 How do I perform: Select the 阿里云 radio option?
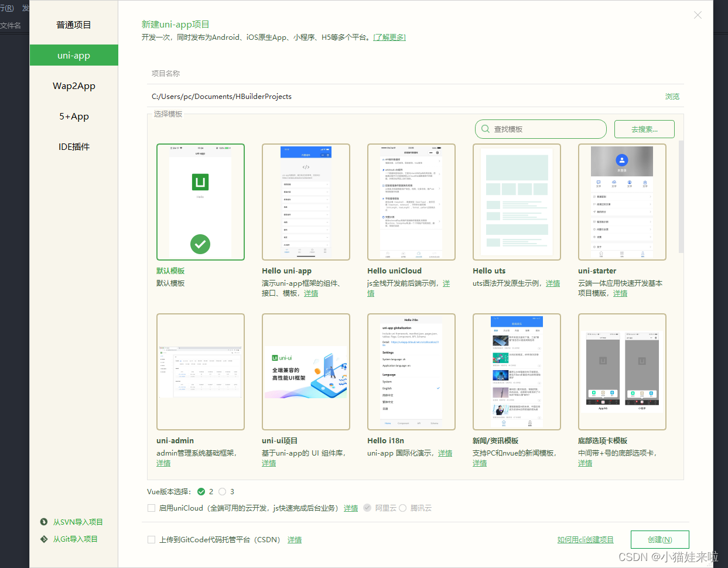pyautogui.click(x=367, y=508)
